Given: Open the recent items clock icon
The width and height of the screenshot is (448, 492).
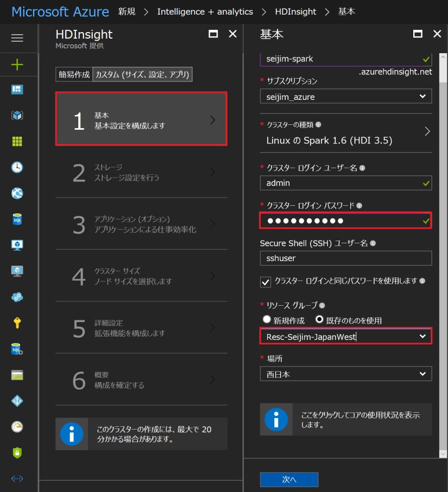Looking at the screenshot, I should pyautogui.click(x=18, y=167).
